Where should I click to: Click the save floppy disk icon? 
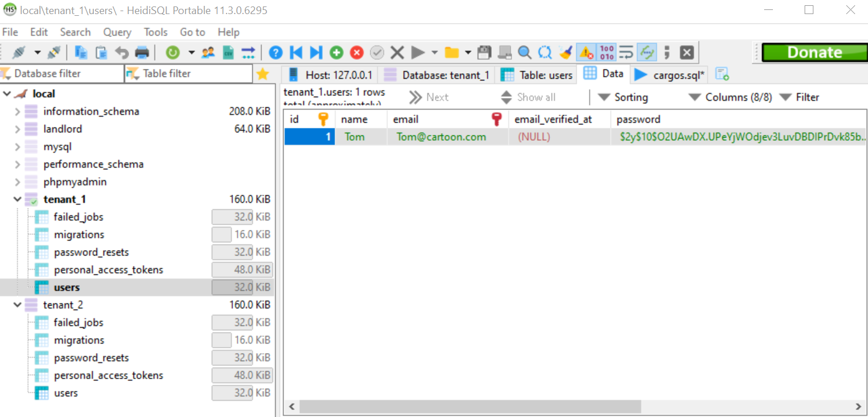click(x=484, y=53)
